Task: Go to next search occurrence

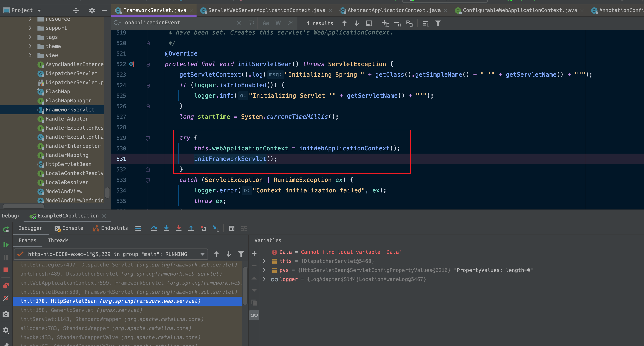Action: click(x=357, y=23)
